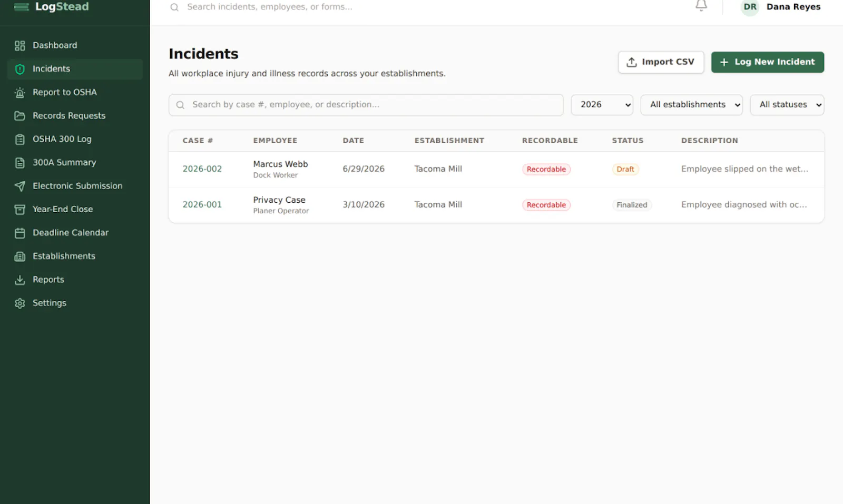Viewport: 843px width, 504px height.
Task: Navigate to 300A Summary
Action: point(75,163)
